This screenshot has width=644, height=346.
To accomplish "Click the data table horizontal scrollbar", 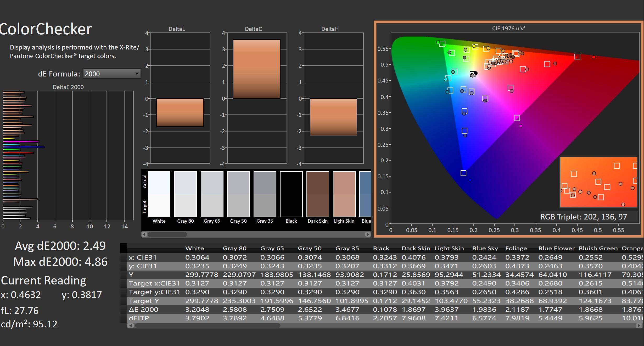I will (x=208, y=326).
